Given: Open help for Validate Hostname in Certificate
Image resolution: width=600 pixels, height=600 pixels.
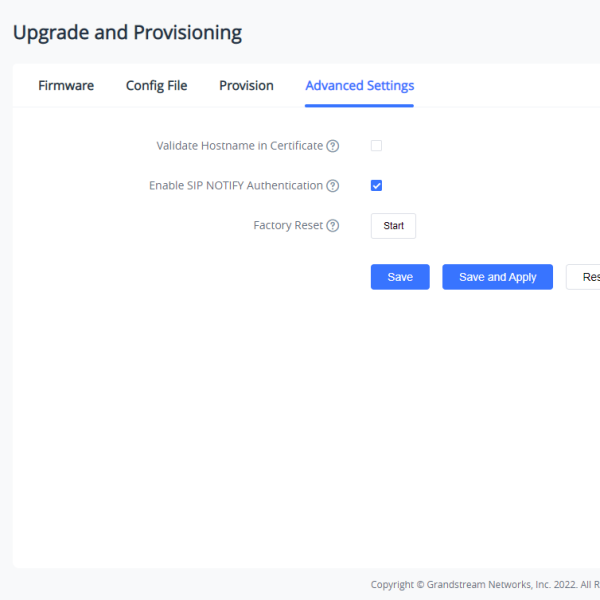Looking at the screenshot, I should point(333,146).
